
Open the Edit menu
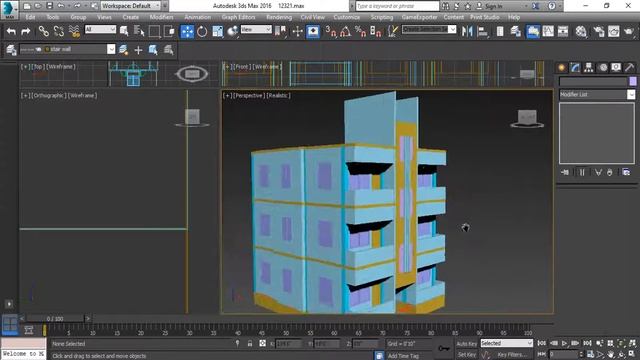point(30,17)
